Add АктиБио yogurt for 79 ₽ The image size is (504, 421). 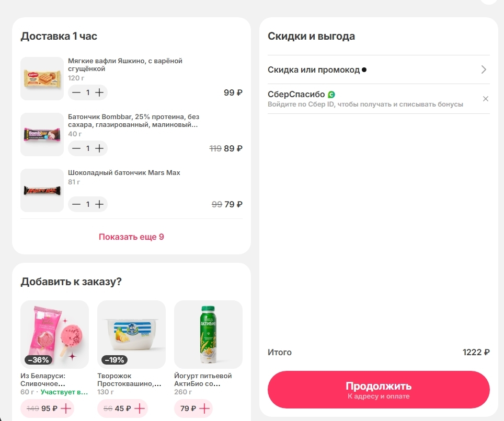(x=204, y=408)
